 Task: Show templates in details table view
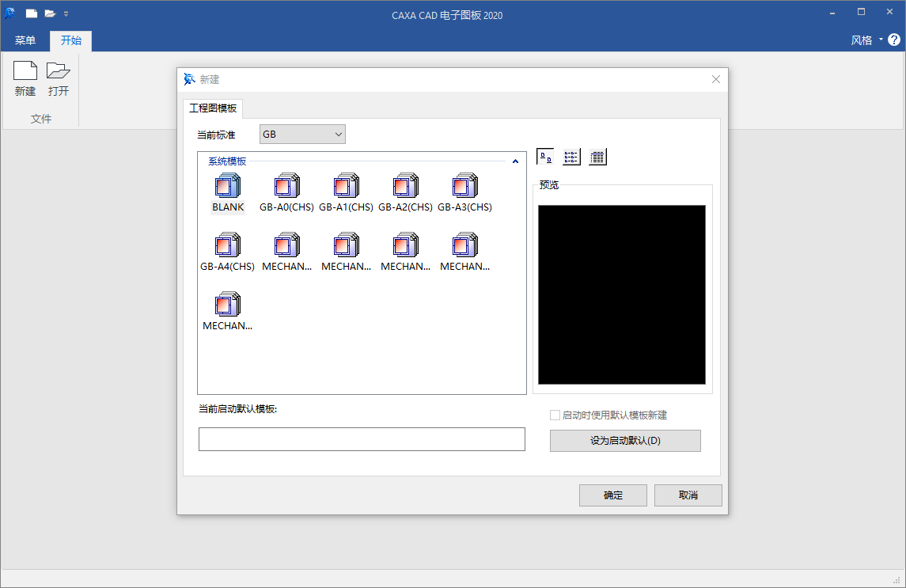click(x=597, y=157)
